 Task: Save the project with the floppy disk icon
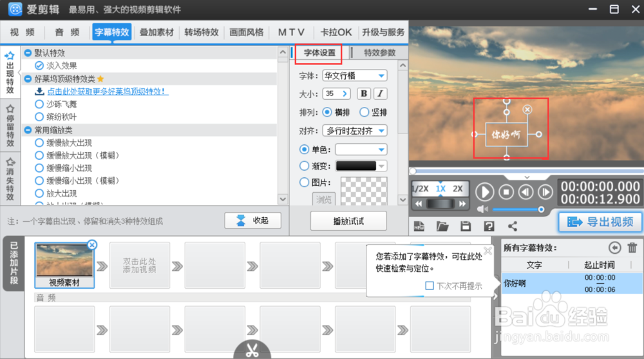466,226
